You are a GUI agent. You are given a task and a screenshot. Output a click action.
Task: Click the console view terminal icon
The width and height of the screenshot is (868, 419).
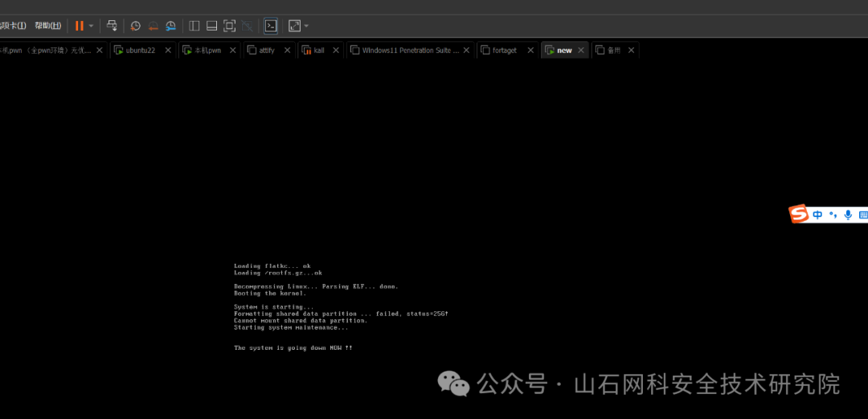pyautogui.click(x=271, y=26)
